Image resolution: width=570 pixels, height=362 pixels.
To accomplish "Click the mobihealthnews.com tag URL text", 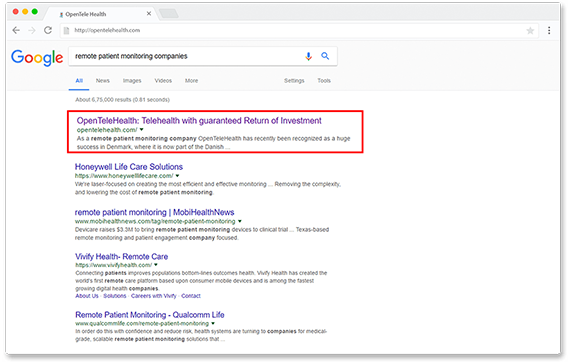I will 155,221.
